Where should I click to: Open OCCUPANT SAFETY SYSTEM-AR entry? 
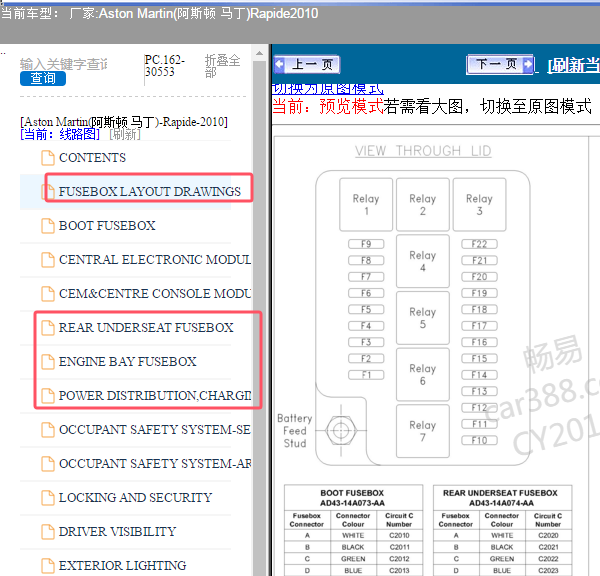(155, 464)
